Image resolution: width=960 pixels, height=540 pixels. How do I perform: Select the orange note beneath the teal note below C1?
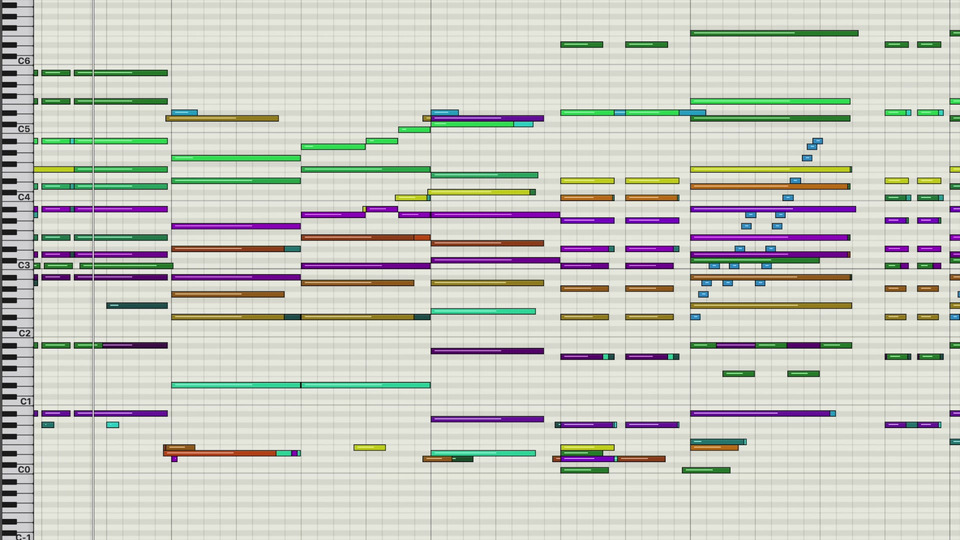[714, 448]
